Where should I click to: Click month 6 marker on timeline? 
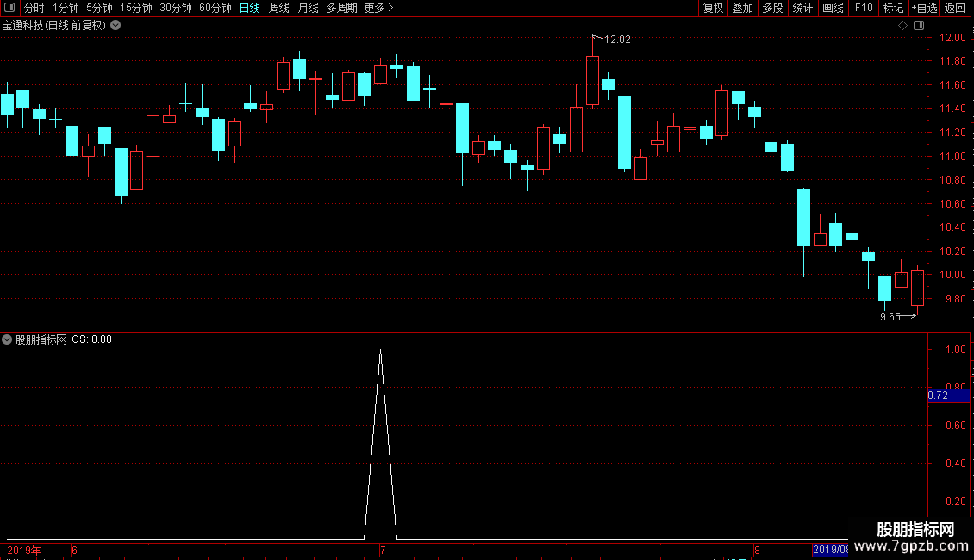pyautogui.click(x=74, y=550)
